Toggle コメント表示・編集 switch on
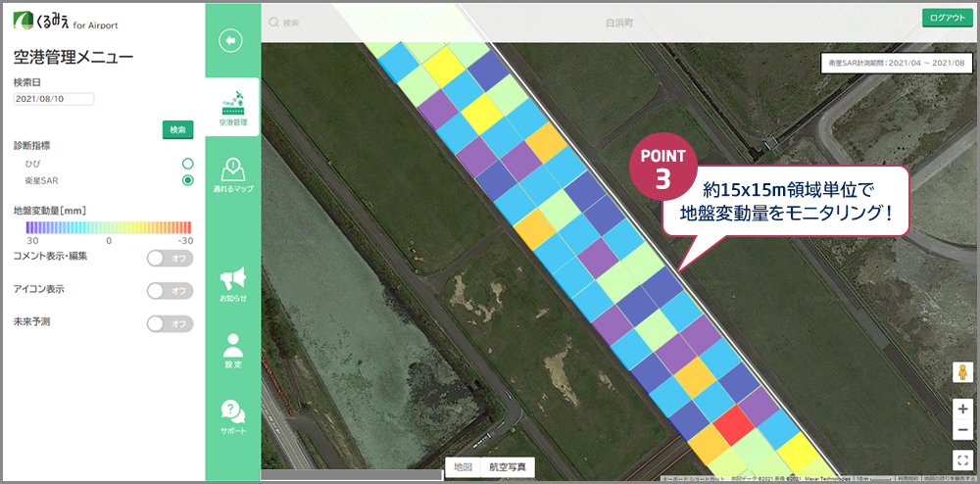The image size is (980, 484). pos(170,258)
